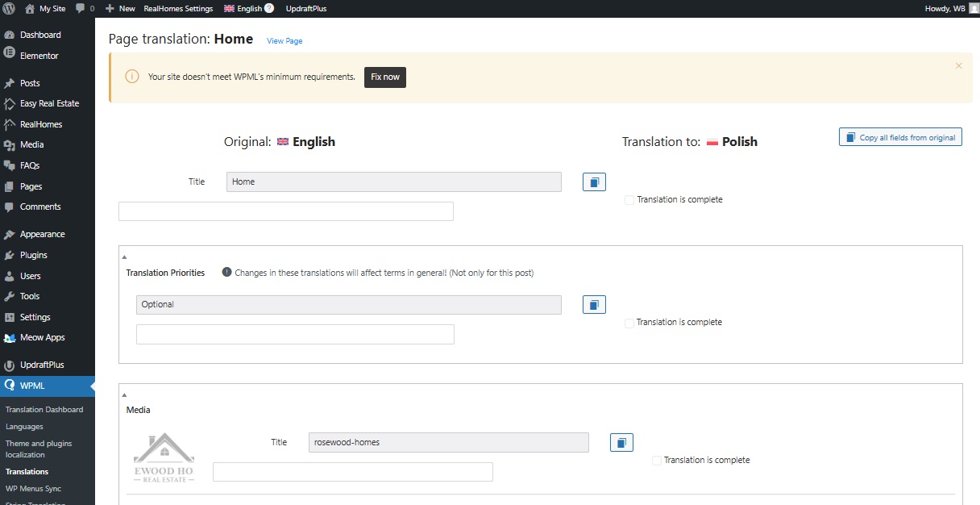
Task: Click the Polish title translation input
Action: coord(286,211)
